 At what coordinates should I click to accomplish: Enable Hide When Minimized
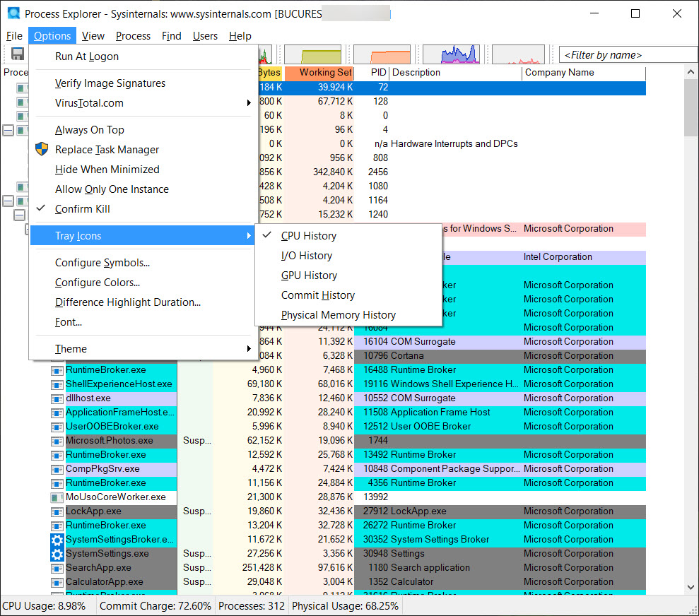pyautogui.click(x=143, y=170)
